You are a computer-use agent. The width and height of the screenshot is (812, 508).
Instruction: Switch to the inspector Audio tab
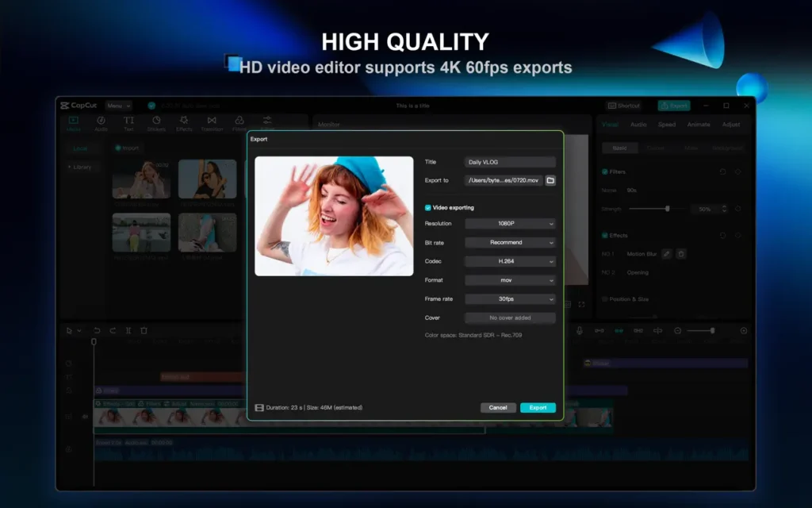click(x=638, y=125)
